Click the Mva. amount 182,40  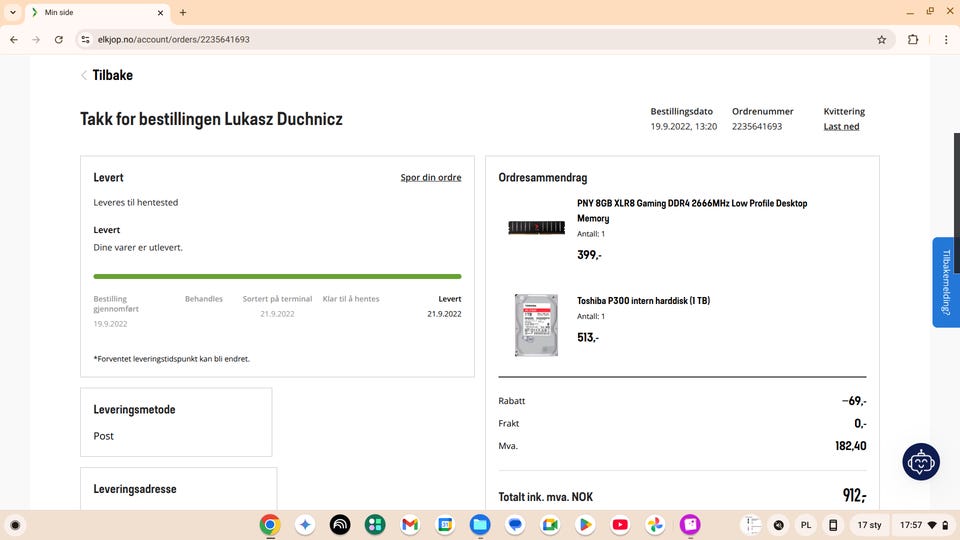coord(850,446)
